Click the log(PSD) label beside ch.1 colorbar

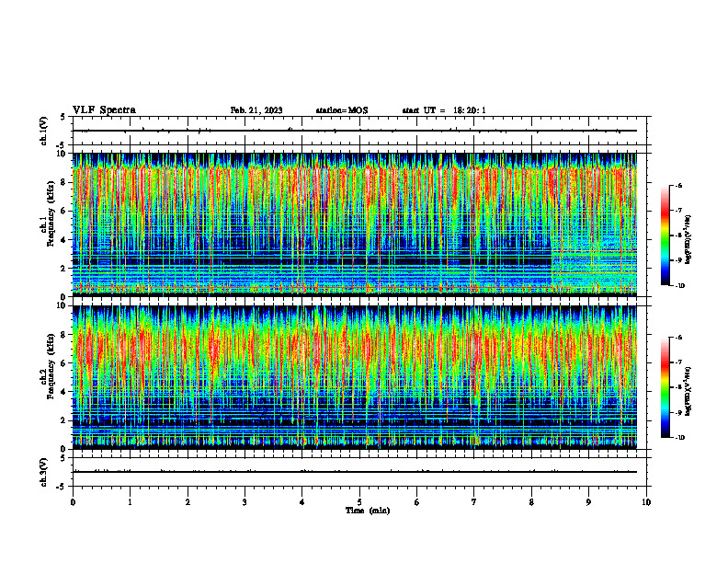688,239
